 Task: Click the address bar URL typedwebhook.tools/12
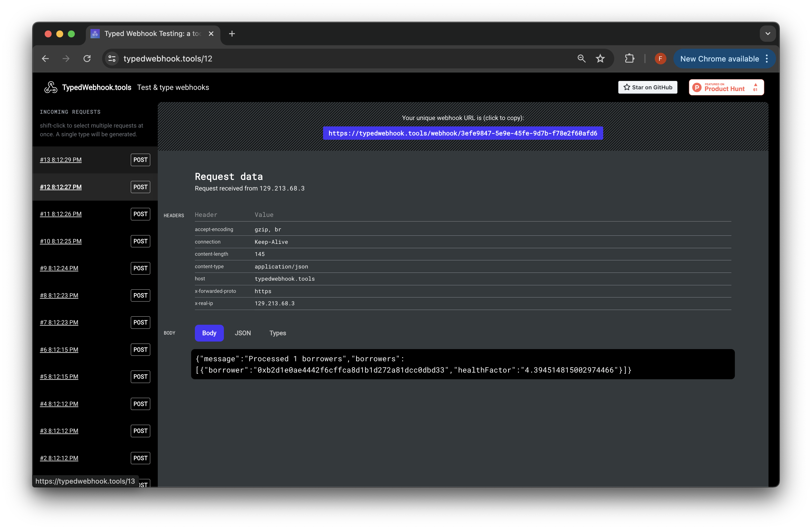[168, 59]
